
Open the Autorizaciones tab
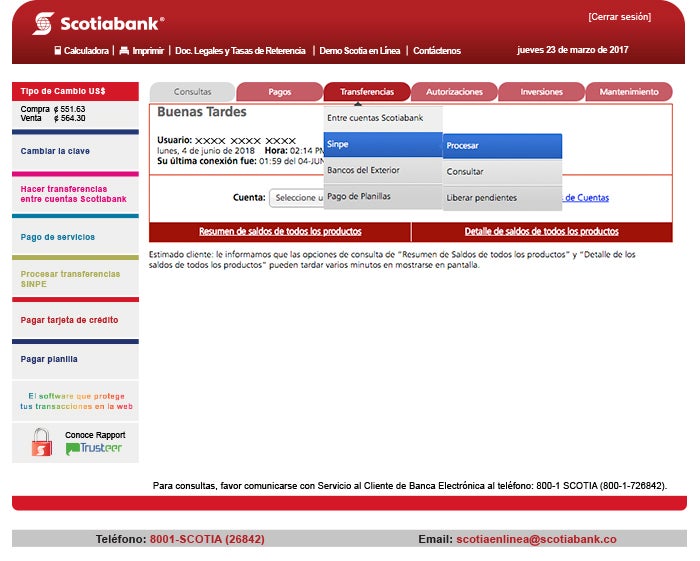tap(454, 92)
